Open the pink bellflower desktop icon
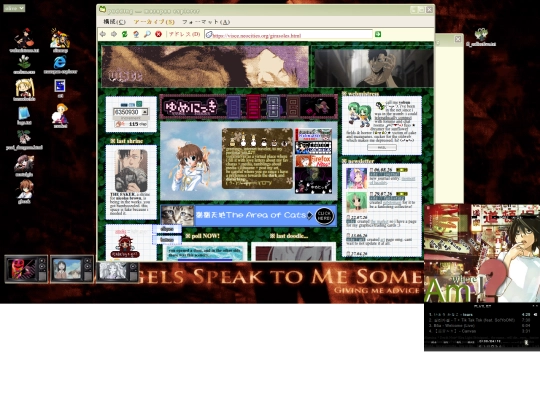This screenshot has width=540, height=405. point(24,137)
